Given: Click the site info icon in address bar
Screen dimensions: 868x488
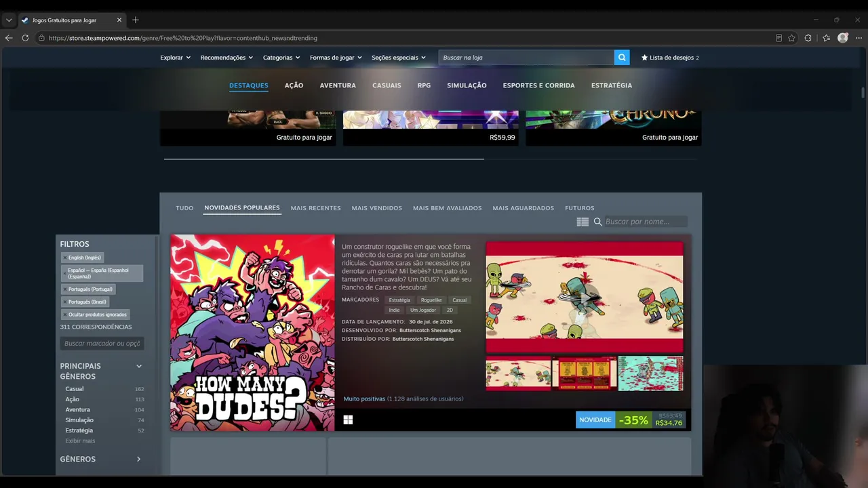Looking at the screenshot, I should click(x=42, y=38).
